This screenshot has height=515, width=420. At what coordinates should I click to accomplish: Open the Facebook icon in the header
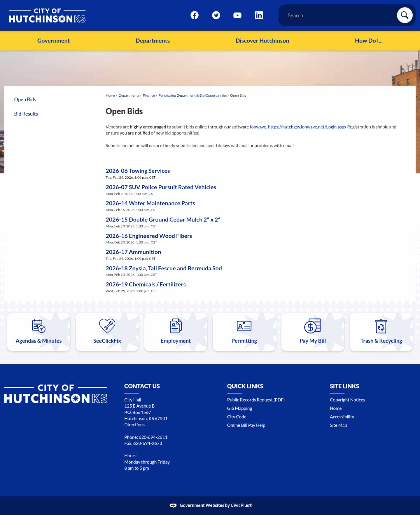coord(195,15)
